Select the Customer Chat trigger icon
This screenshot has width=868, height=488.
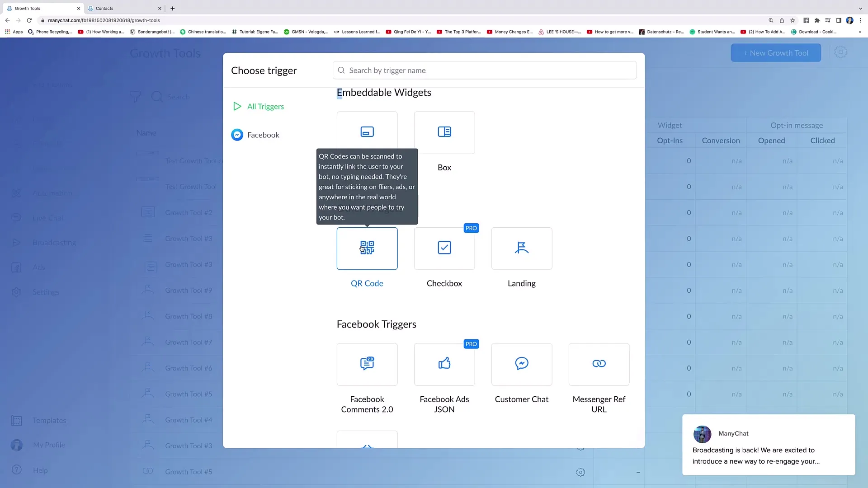522,363
